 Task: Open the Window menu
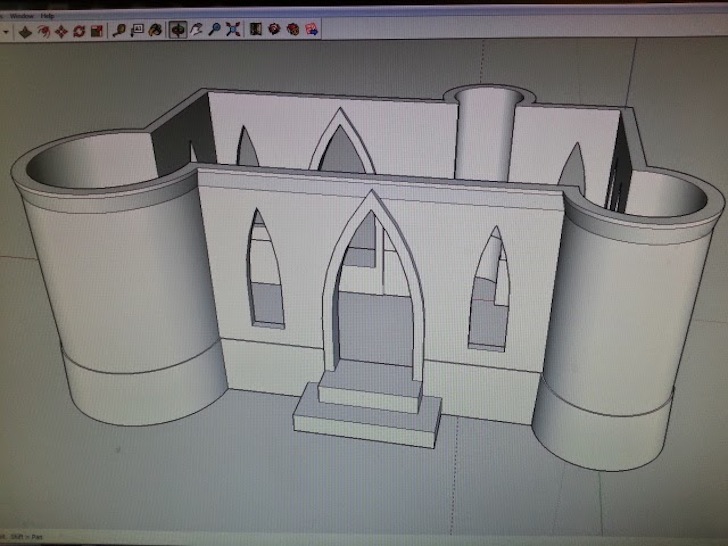click(21, 17)
